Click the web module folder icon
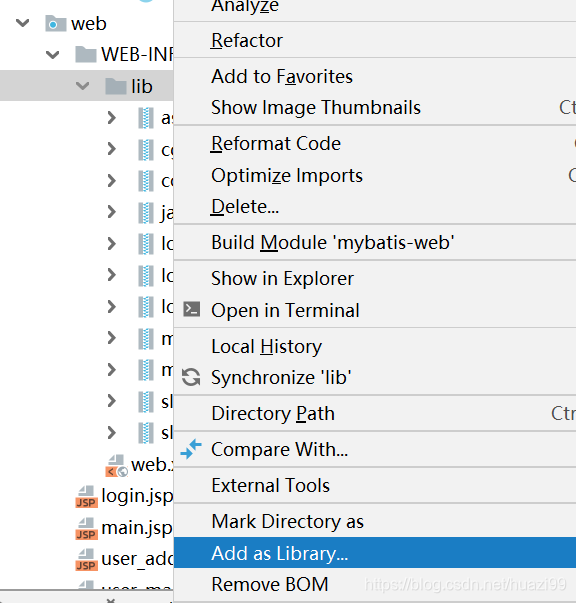This screenshot has height=603, width=576. pyautogui.click(x=55, y=23)
